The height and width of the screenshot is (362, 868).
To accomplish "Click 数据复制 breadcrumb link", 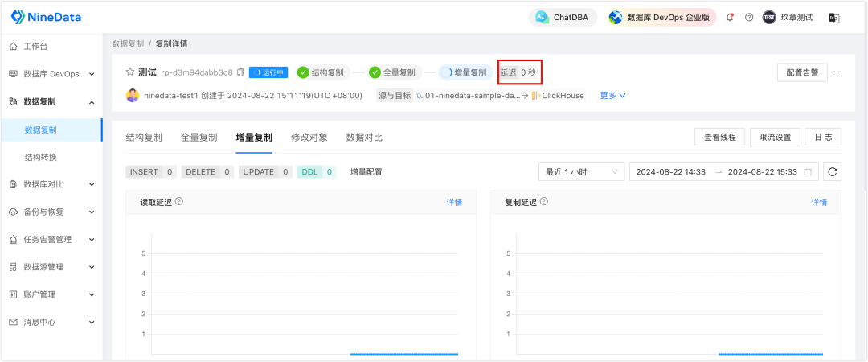I will pyautogui.click(x=128, y=43).
